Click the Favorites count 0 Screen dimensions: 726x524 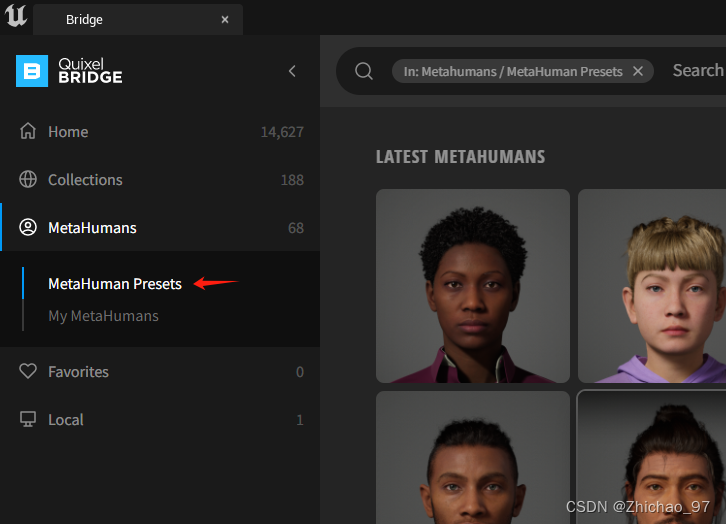[300, 372]
